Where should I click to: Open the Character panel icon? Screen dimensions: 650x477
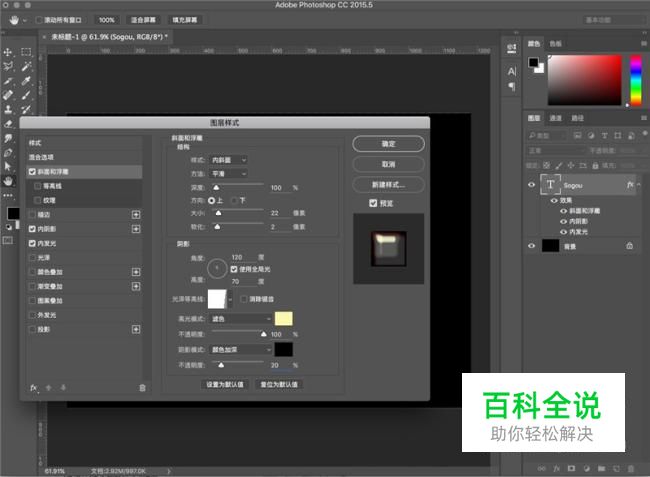pyautogui.click(x=512, y=71)
